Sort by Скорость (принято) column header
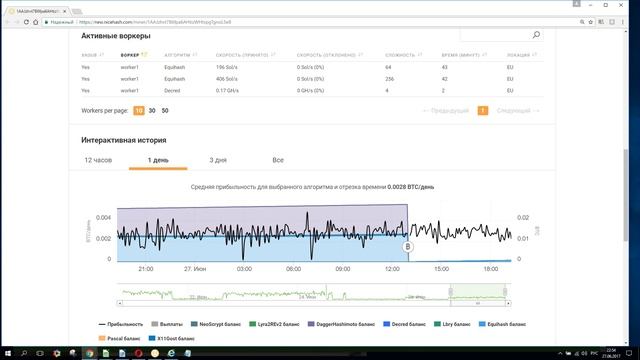The width and height of the screenshot is (640, 360). pos(245,55)
